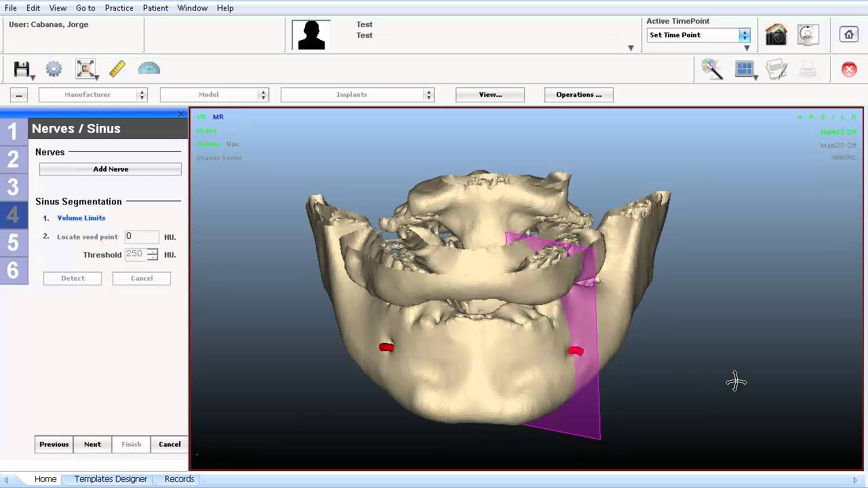Open the report notes pen icon
868x488 pixels.
coord(776,69)
